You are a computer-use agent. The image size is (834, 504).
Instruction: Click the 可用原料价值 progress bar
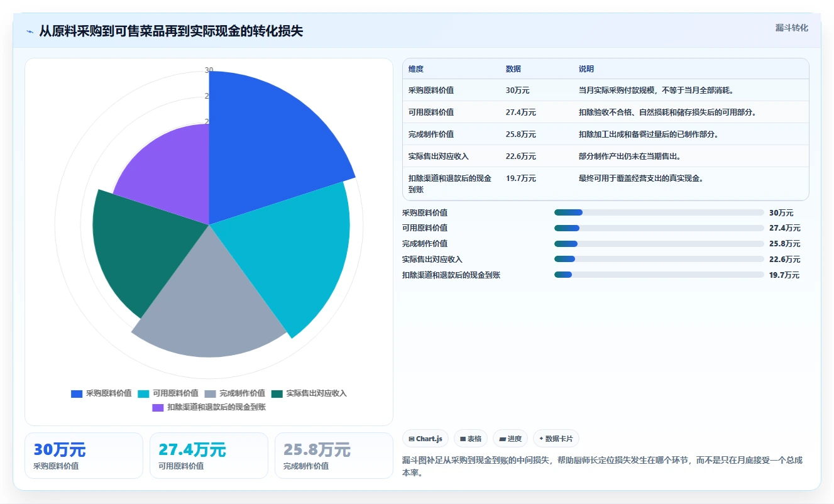pyautogui.click(x=659, y=228)
